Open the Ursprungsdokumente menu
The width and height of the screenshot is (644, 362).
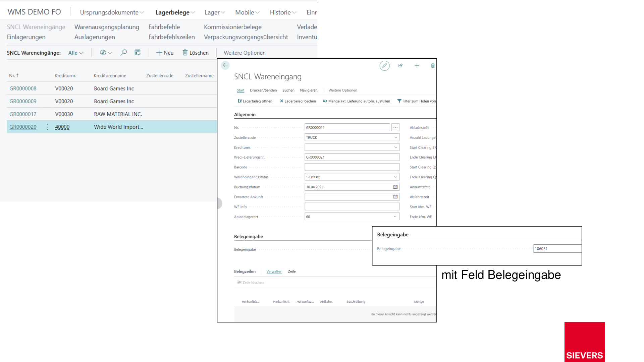[x=112, y=12]
